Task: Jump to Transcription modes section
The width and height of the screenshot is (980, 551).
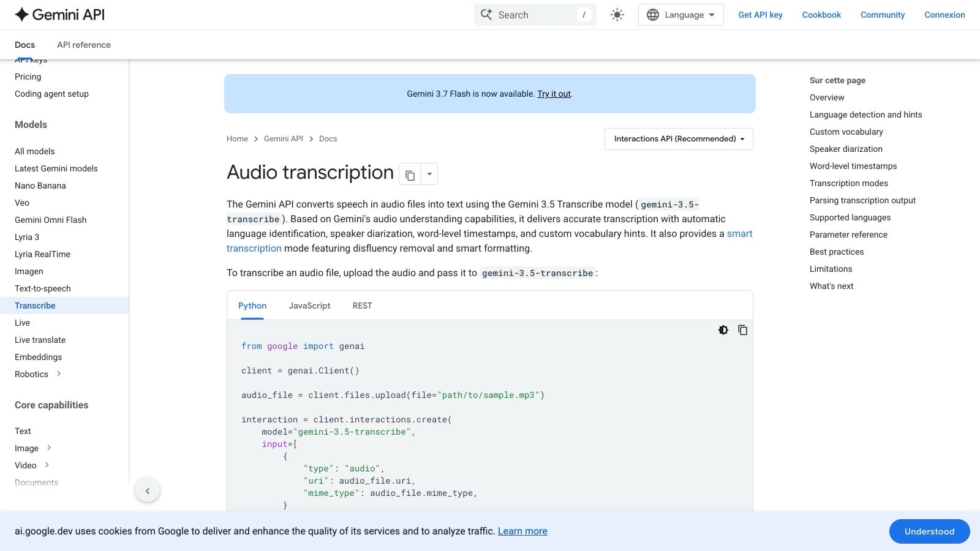Action: point(848,183)
